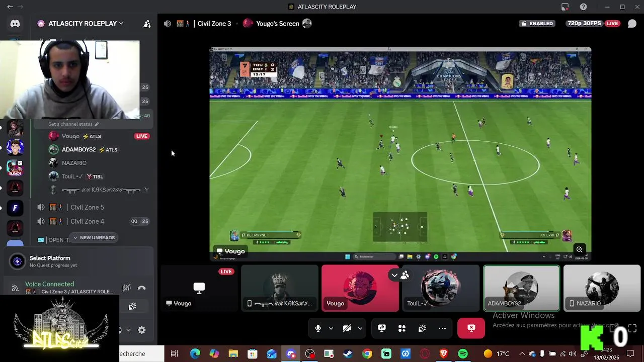Screen dimensions: 644x362
Task: Open the 17°C weather widget
Action: [x=496, y=354]
